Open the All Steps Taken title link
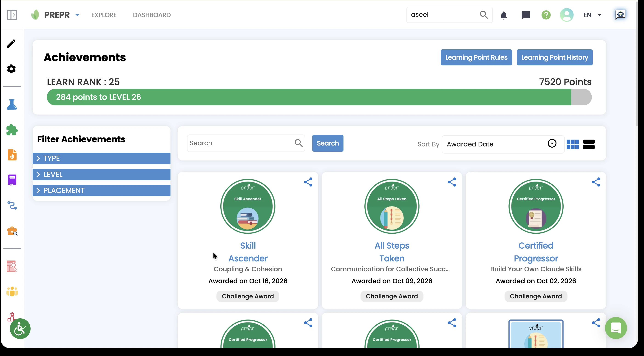The width and height of the screenshot is (644, 356). click(x=392, y=252)
